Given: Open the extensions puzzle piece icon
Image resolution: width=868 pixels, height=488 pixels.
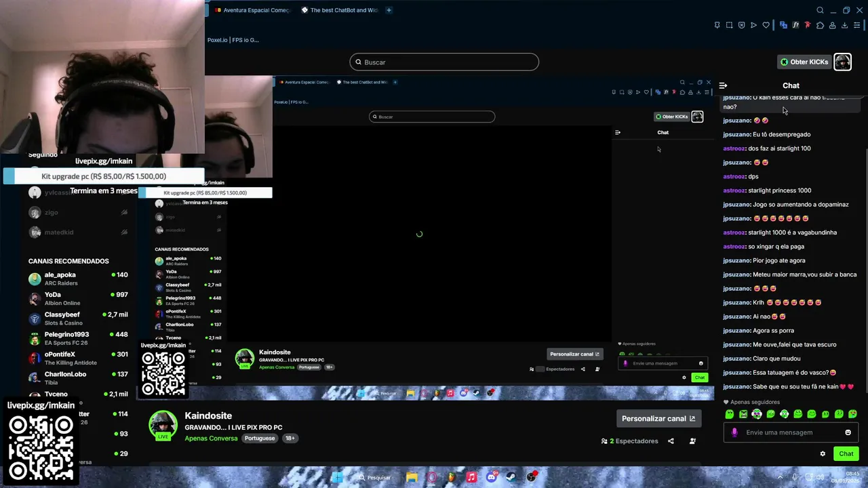Looking at the screenshot, I should (x=820, y=25).
